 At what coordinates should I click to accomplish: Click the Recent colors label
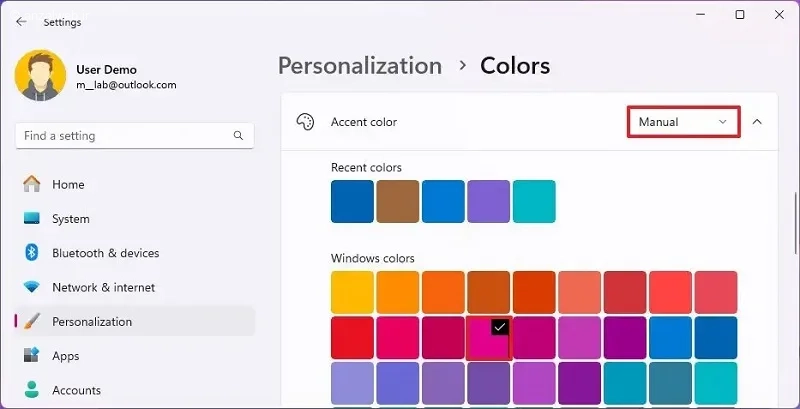click(x=366, y=167)
